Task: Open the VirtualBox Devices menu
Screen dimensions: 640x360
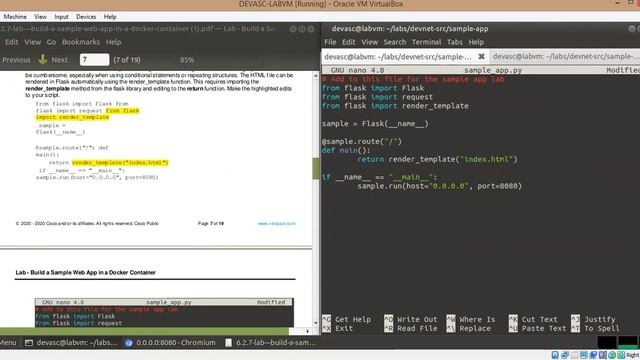Action: (86, 17)
